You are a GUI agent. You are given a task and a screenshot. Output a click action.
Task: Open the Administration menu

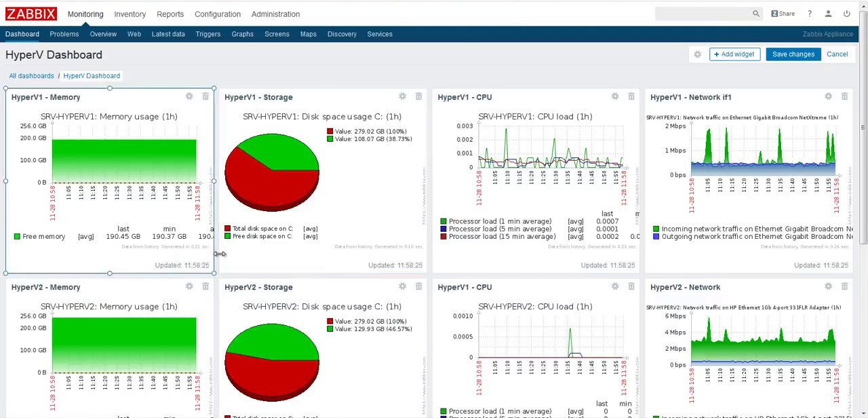coord(275,14)
